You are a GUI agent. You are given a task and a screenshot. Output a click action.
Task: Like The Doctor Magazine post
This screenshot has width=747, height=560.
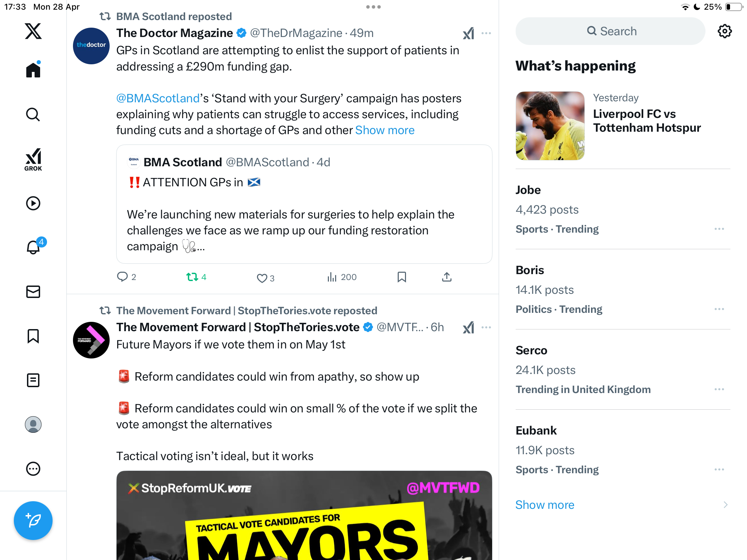pyautogui.click(x=266, y=278)
